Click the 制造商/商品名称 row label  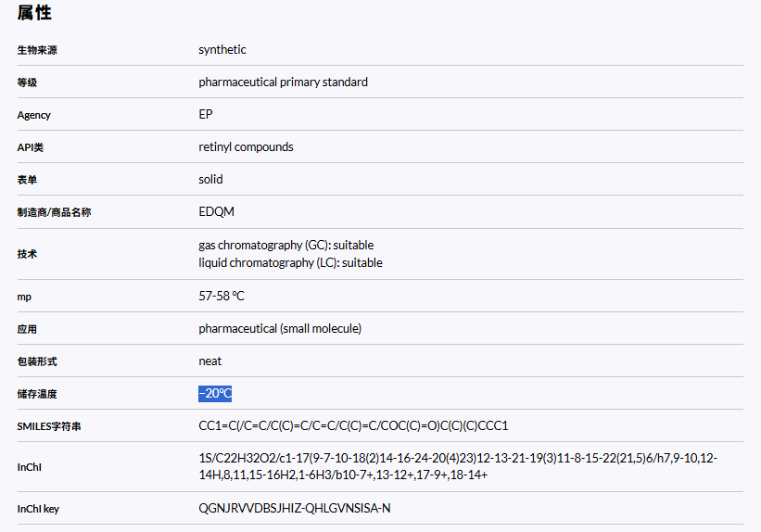click(x=54, y=212)
